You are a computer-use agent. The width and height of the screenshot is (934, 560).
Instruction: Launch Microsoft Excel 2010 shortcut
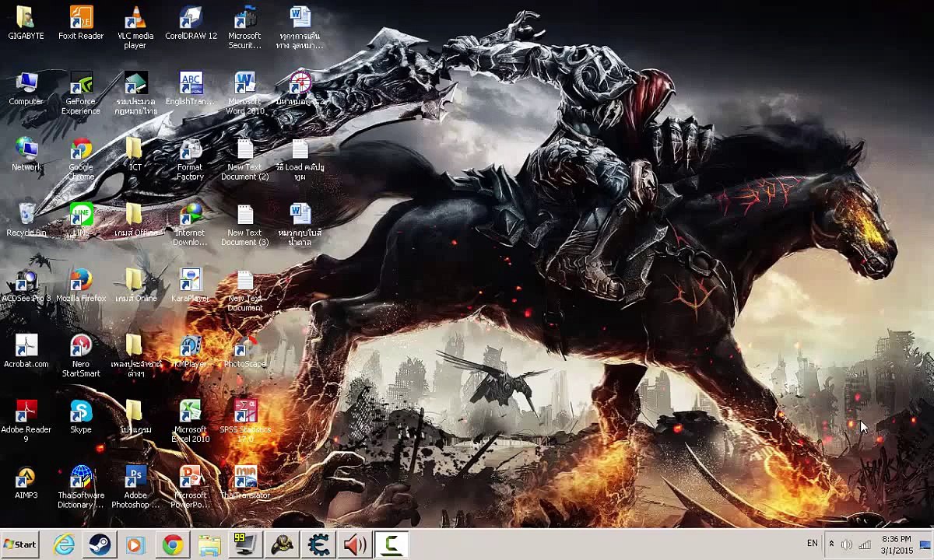tap(191, 421)
